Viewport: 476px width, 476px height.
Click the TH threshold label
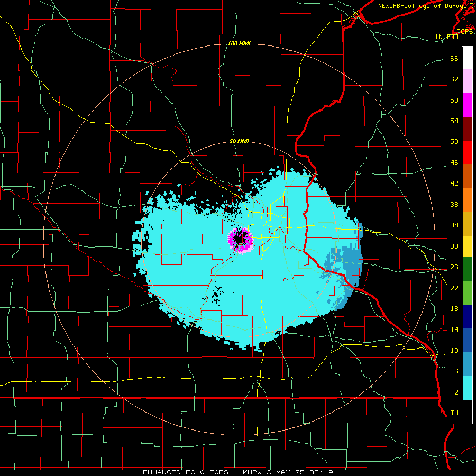pos(454,413)
